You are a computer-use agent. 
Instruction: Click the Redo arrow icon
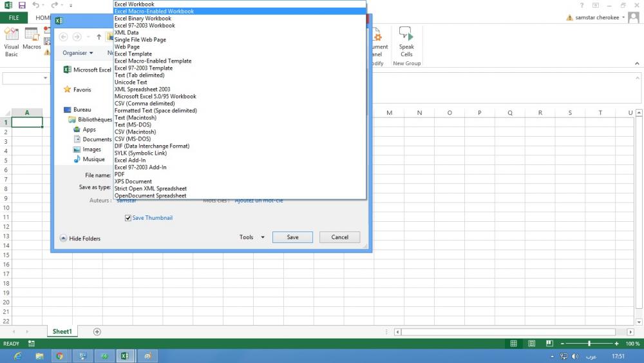pos(54,5)
